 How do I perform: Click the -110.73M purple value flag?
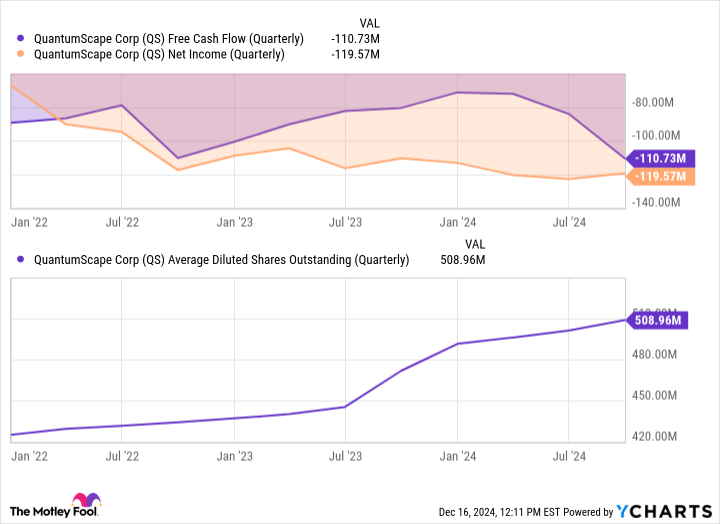click(661, 158)
